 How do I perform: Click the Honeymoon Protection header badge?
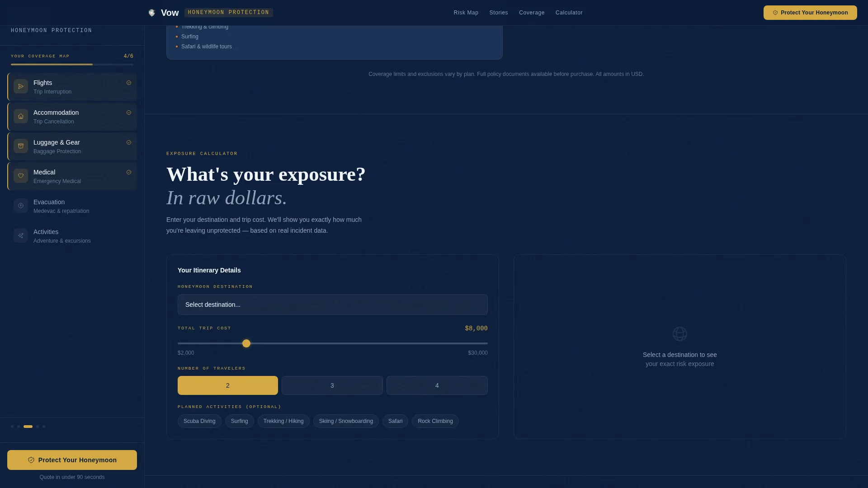pos(229,13)
